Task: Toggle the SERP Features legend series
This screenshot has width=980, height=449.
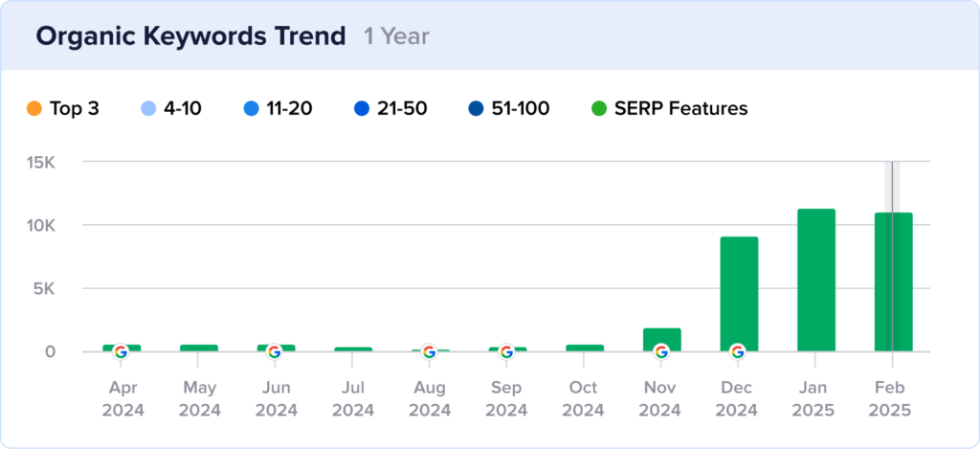Action: 669,109
